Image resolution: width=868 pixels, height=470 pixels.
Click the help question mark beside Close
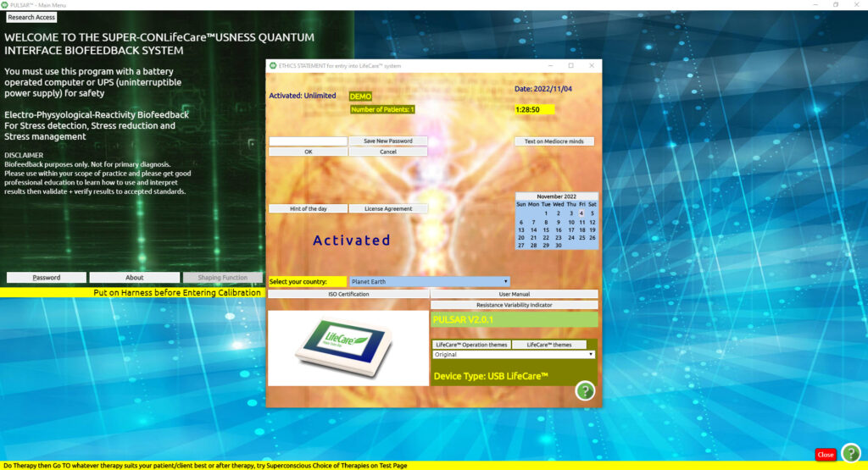850,453
